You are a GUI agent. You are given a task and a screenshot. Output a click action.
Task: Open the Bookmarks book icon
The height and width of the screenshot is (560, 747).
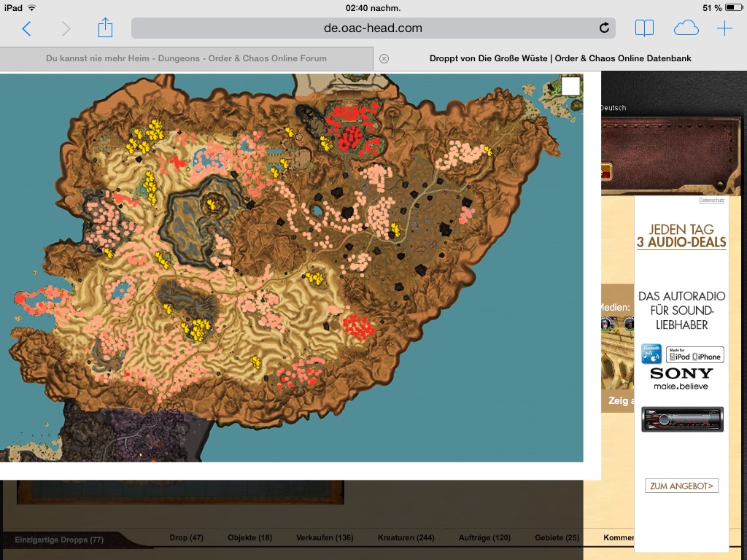(x=644, y=28)
